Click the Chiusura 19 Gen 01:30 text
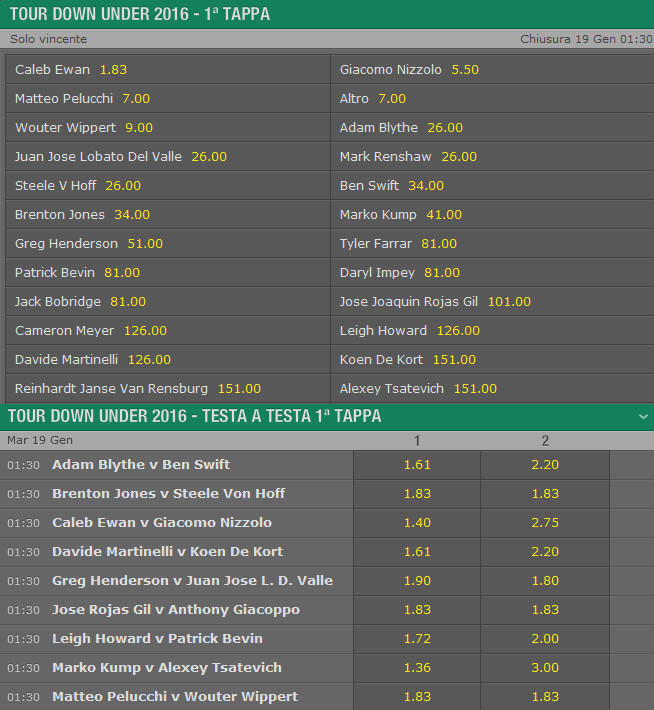The width and height of the screenshot is (654, 710). coord(586,39)
